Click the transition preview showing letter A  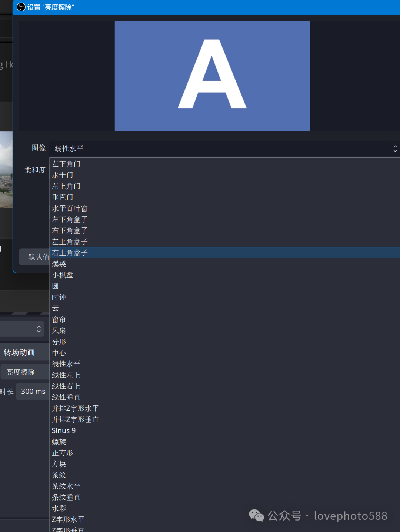click(212, 76)
